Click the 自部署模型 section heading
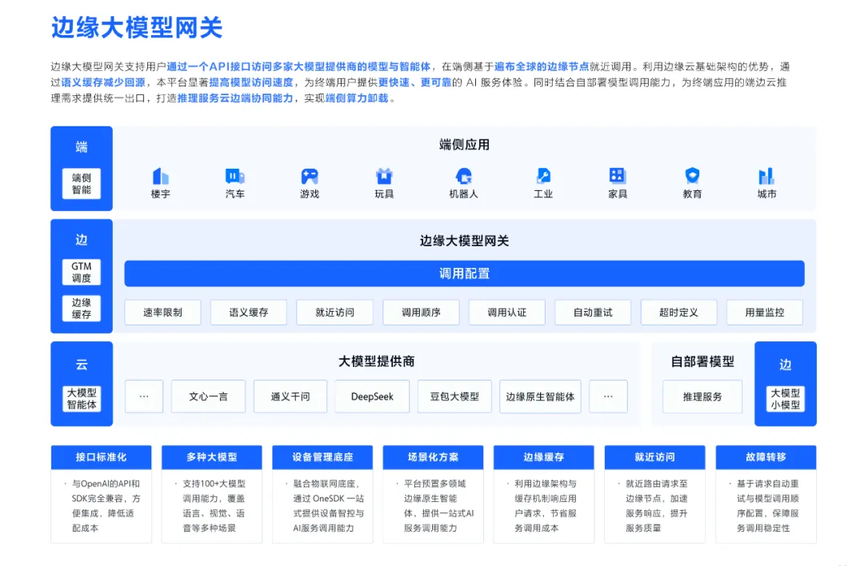864x566 pixels. (703, 362)
